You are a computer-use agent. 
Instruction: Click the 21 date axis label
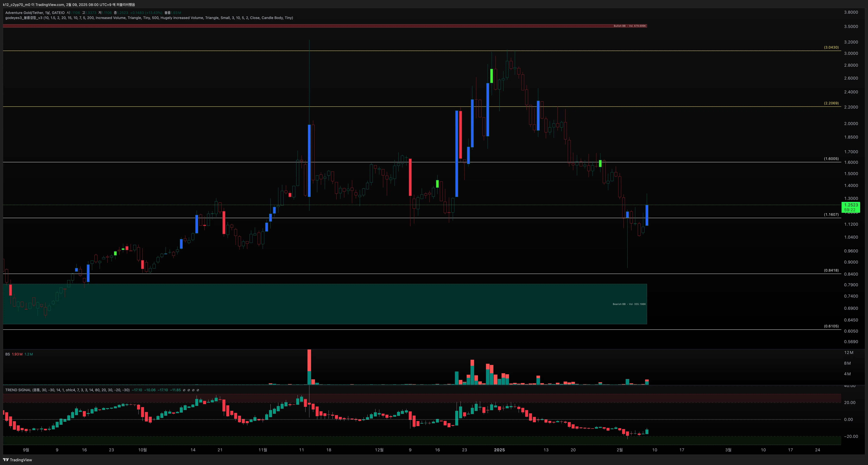220,450
